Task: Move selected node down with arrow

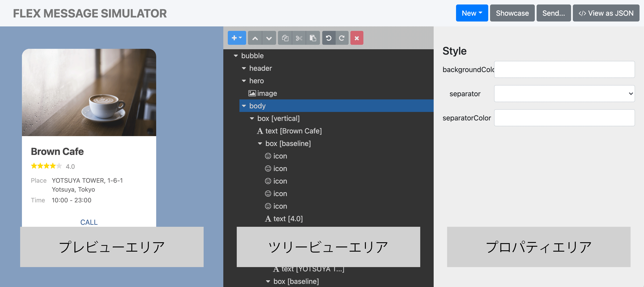Action: (269, 38)
